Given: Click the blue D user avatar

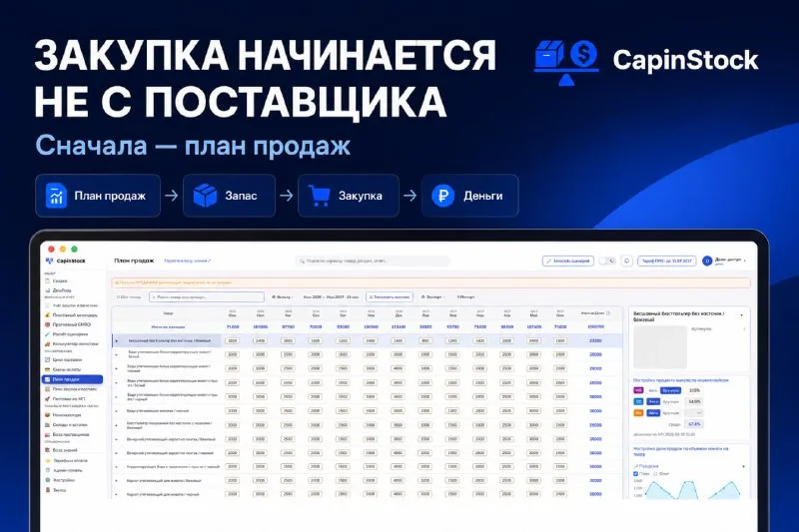Looking at the screenshot, I should [707, 261].
